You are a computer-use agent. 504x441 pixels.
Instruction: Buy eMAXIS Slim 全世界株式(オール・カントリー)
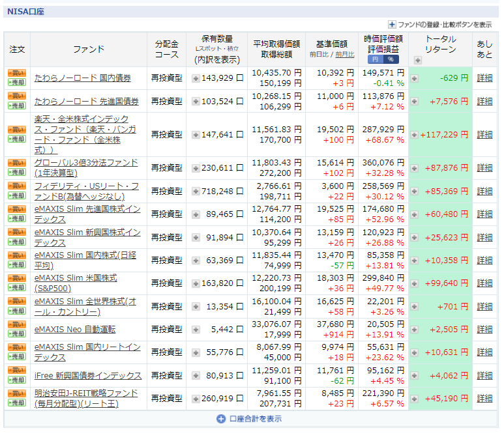(x=17, y=302)
